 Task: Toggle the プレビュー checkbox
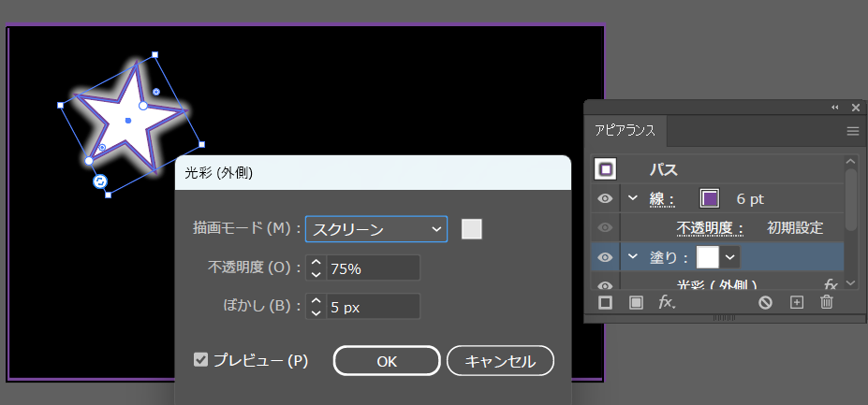tap(200, 360)
